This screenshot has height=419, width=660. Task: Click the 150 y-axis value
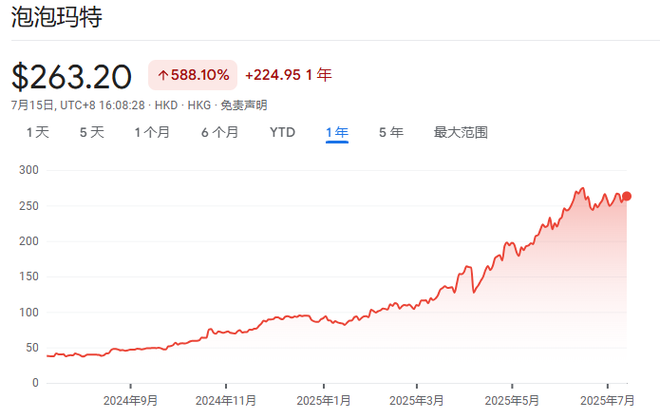pyautogui.click(x=29, y=277)
